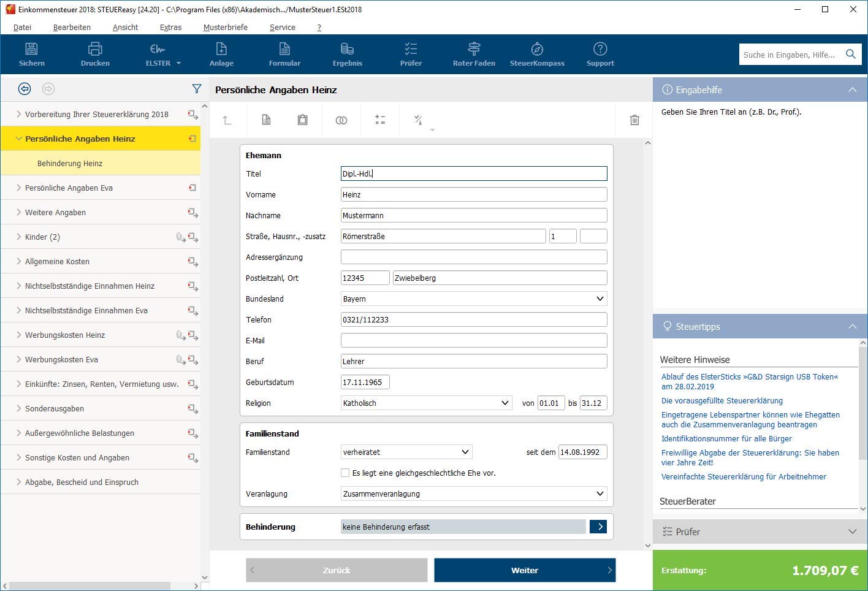Click the E-Mail input field
The image size is (868, 591).
click(x=474, y=340)
